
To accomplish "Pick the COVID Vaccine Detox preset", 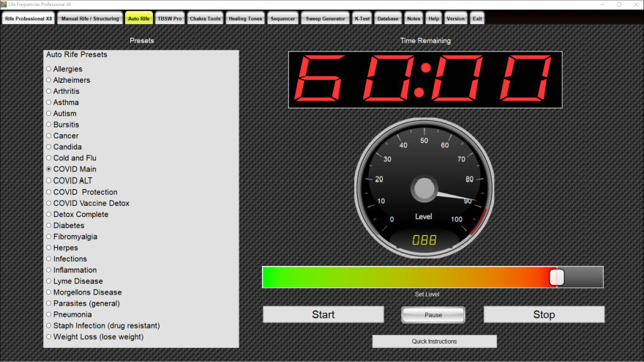I will click(88, 203).
